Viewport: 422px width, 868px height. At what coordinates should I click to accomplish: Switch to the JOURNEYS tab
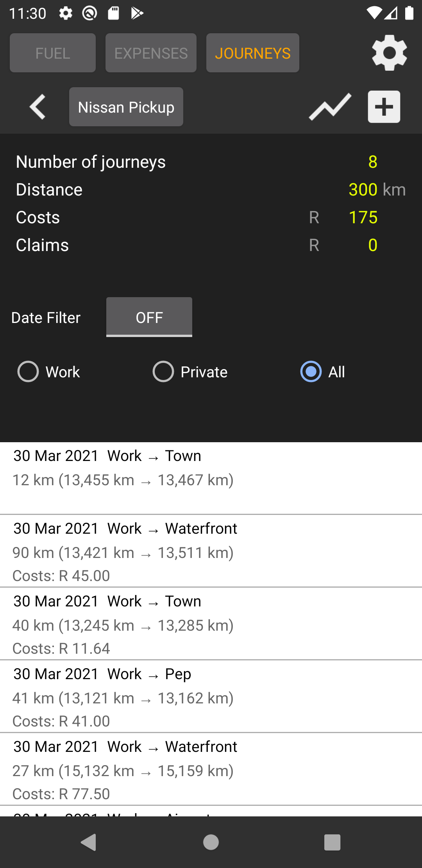[253, 53]
